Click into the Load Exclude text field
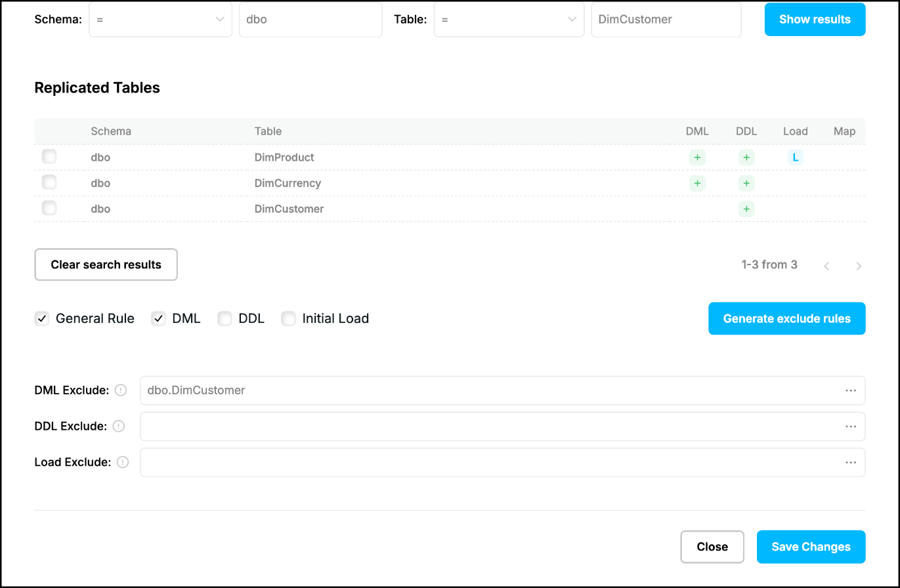This screenshot has width=900, height=588. click(x=503, y=463)
